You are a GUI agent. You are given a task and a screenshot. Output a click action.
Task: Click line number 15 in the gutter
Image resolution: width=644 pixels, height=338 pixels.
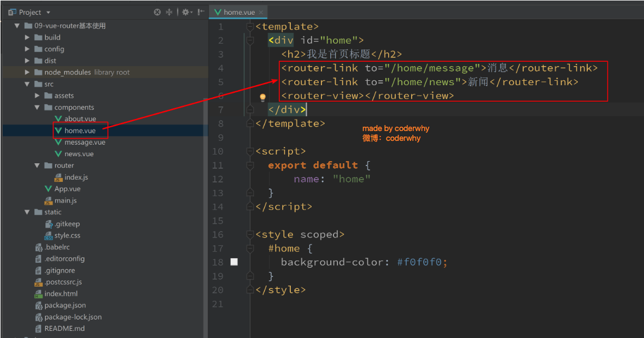coord(218,221)
